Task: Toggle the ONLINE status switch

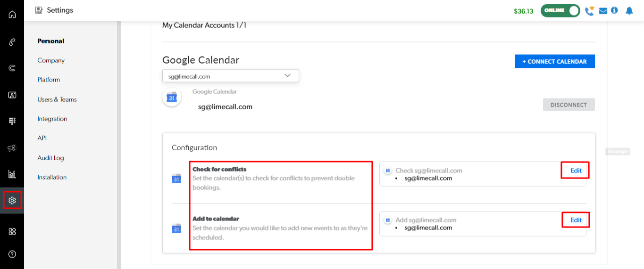Action: 560,11
